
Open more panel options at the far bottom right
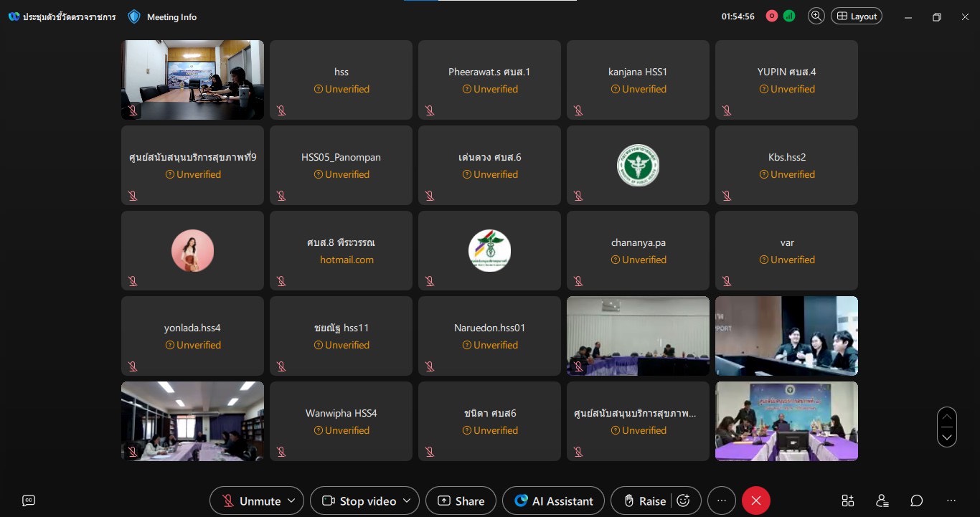951,501
